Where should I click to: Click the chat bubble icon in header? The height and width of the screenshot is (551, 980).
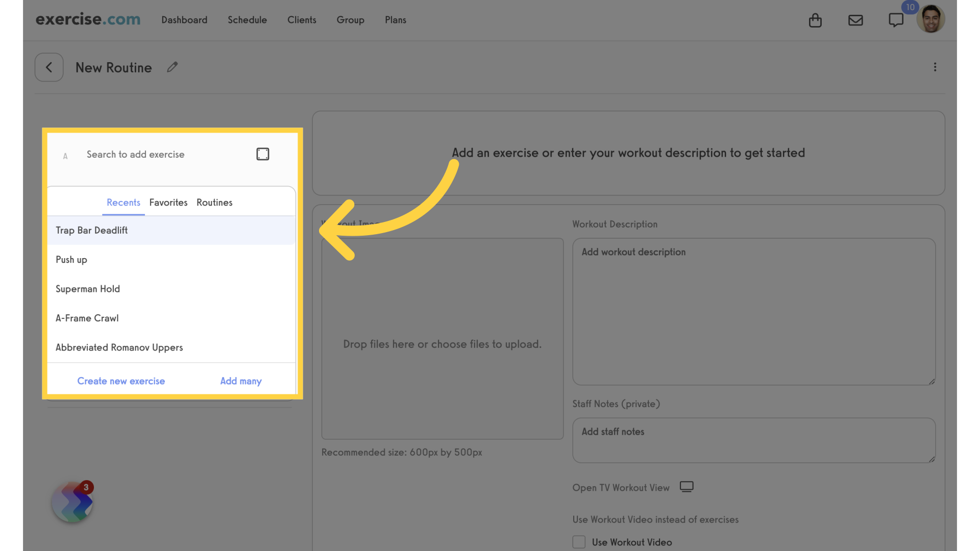(x=896, y=20)
